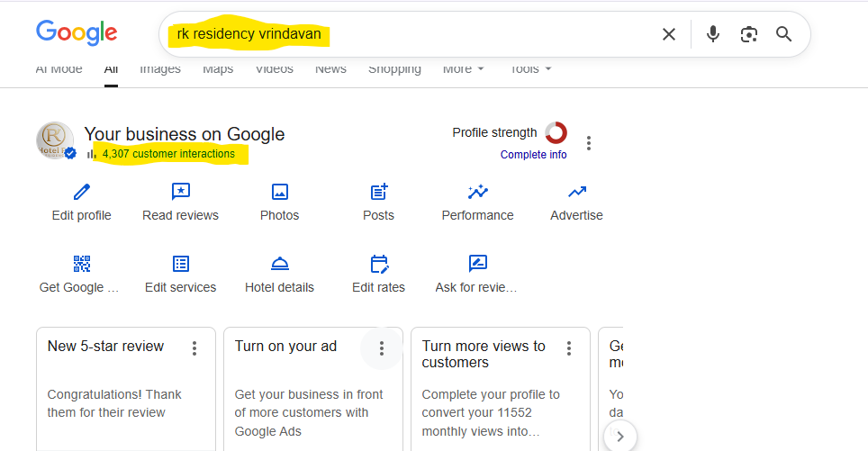Open the Hotel details bell icon
Viewport: 868px width, 451px height.
[x=279, y=264]
